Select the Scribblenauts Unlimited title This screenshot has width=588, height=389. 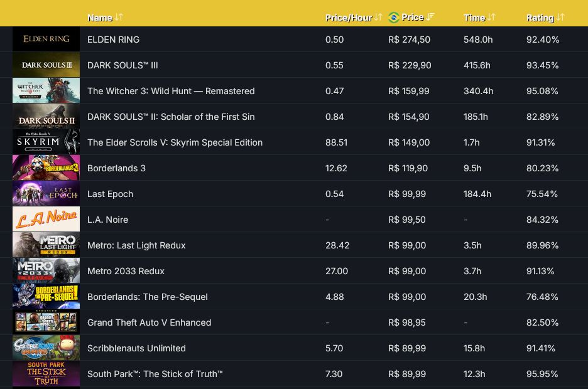pyautogui.click(x=136, y=348)
